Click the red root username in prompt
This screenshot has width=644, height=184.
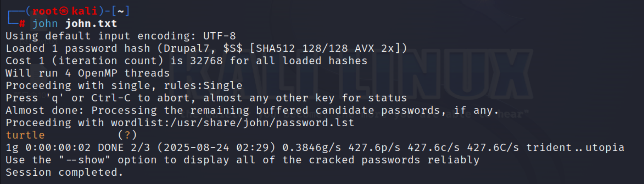point(45,11)
